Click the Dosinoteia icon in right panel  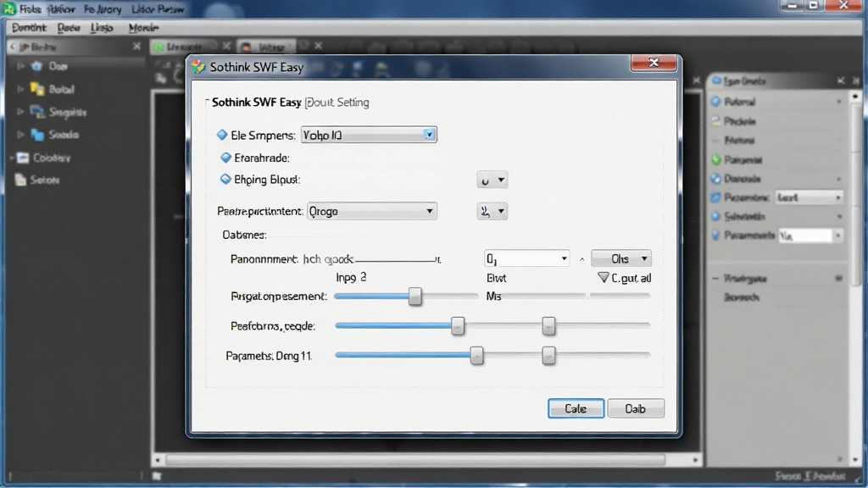pyautogui.click(x=716, y=179)
